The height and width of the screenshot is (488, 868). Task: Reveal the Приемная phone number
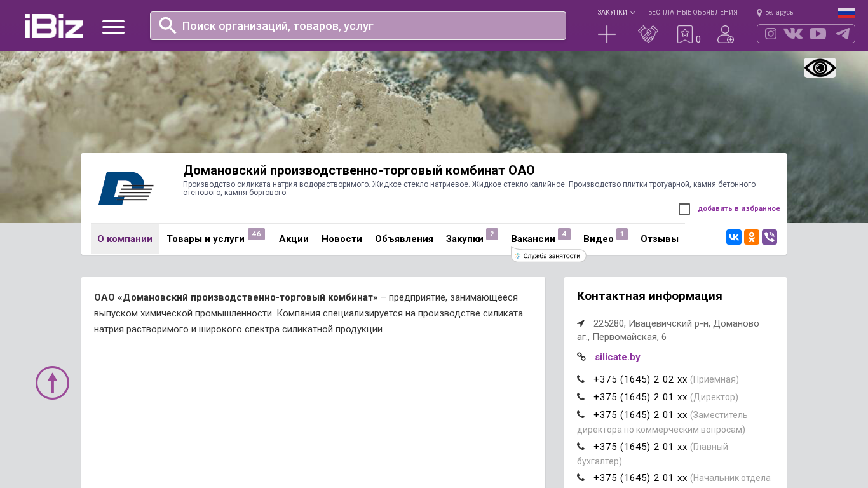[641, 379]
